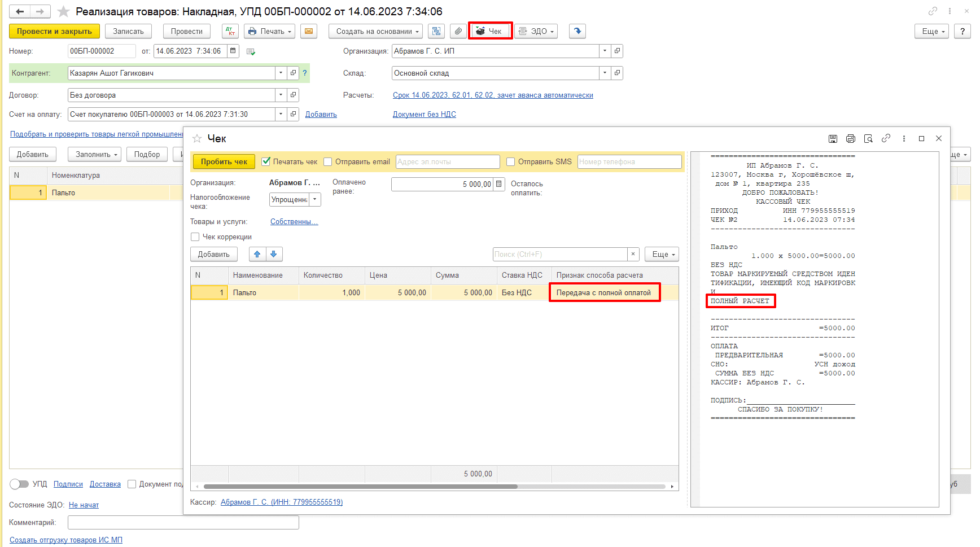The width and height of the screenshot is (980, 547).
Task: Enable the Отправить email checkbox
Action: pos(328,162)
